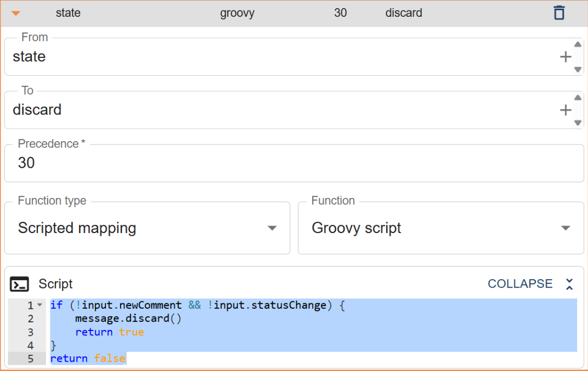Add an entry to From via plus icon
This screenshot has width=588, height=371.
point(566,56)
